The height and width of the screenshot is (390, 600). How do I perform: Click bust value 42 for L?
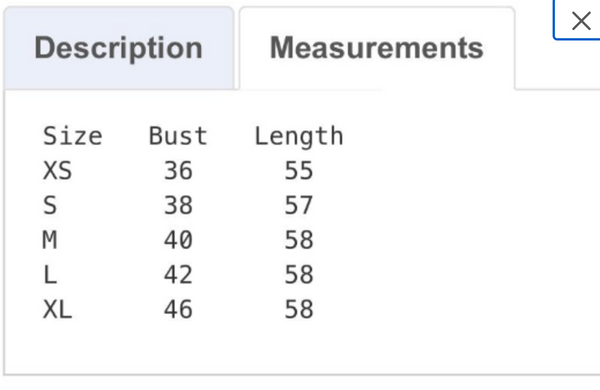[178, 274]
